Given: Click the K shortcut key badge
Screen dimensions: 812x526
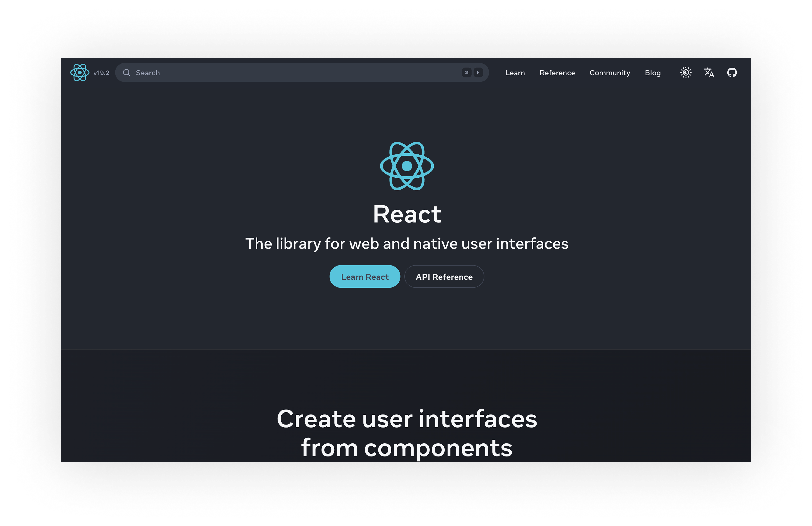Looking at the screenshot, I should (478, 72).
